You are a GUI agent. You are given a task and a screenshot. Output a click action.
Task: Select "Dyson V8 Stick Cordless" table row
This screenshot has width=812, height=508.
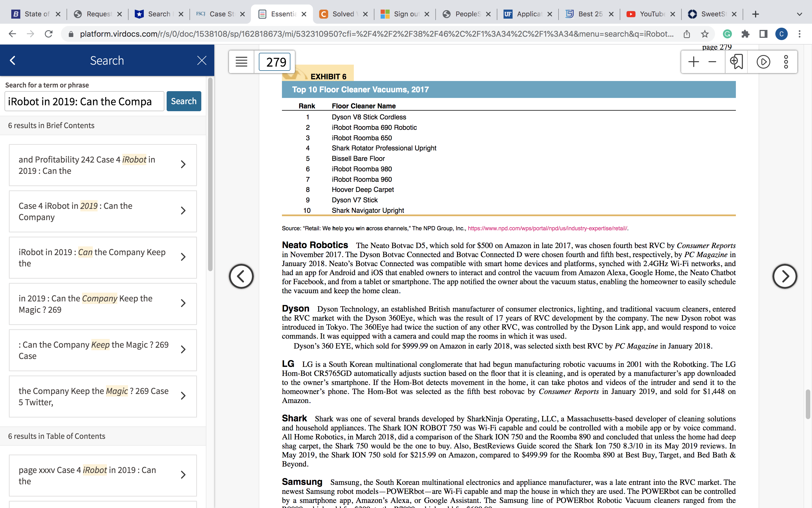[509, 117]
